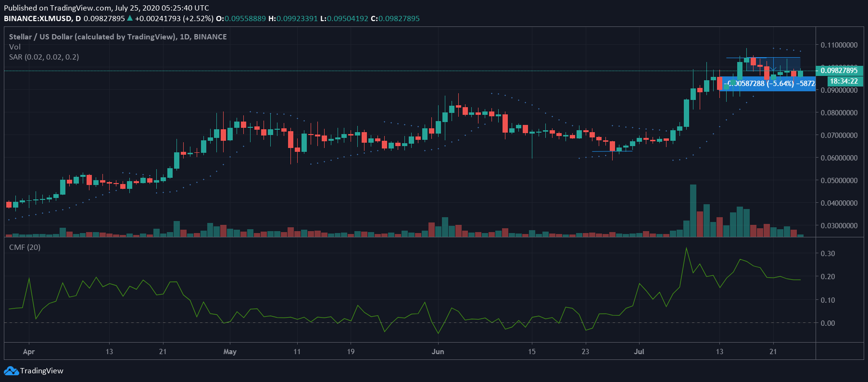
Task: Click the close price value C:0.09827895
Action: click(395, 19)
